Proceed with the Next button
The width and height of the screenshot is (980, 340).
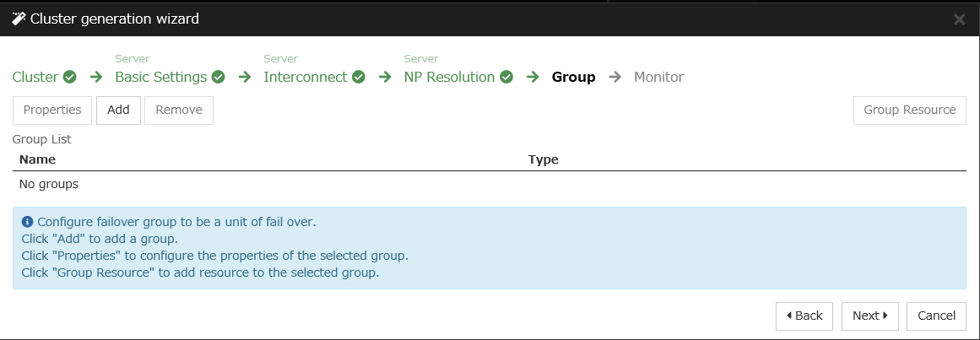[869, 316]
